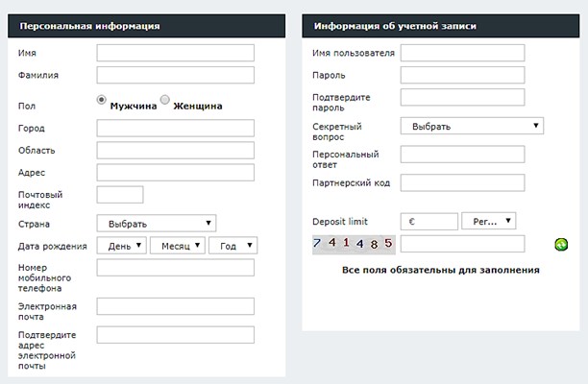Select the Мужчина radio button
Image resolution: width=588 pixels, height=384 pixels.
point(102,100)
